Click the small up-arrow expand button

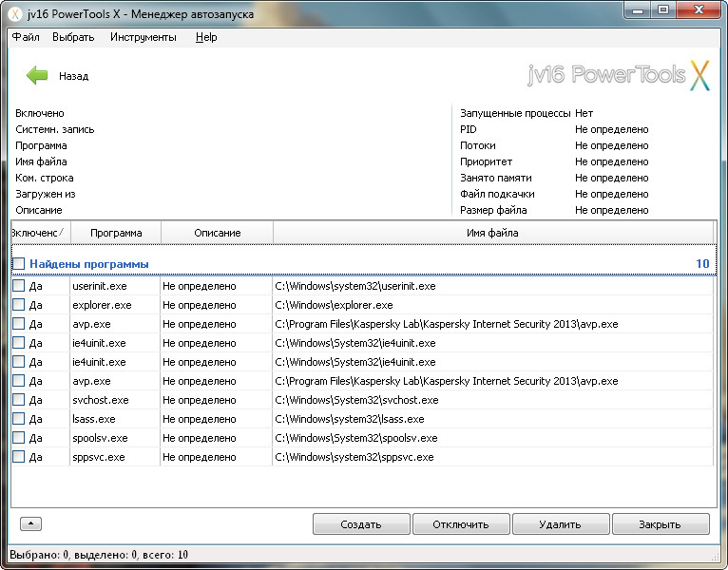click(x=30, y=523)
